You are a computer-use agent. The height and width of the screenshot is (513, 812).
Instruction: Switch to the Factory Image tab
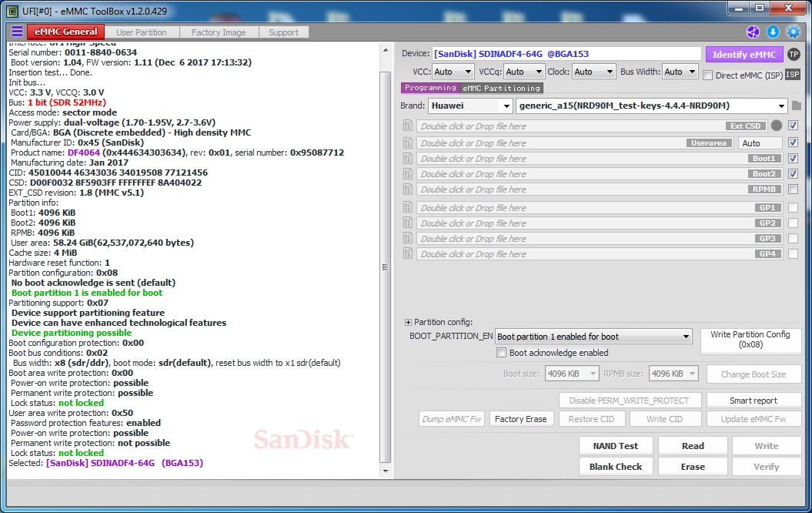point(219,32)
